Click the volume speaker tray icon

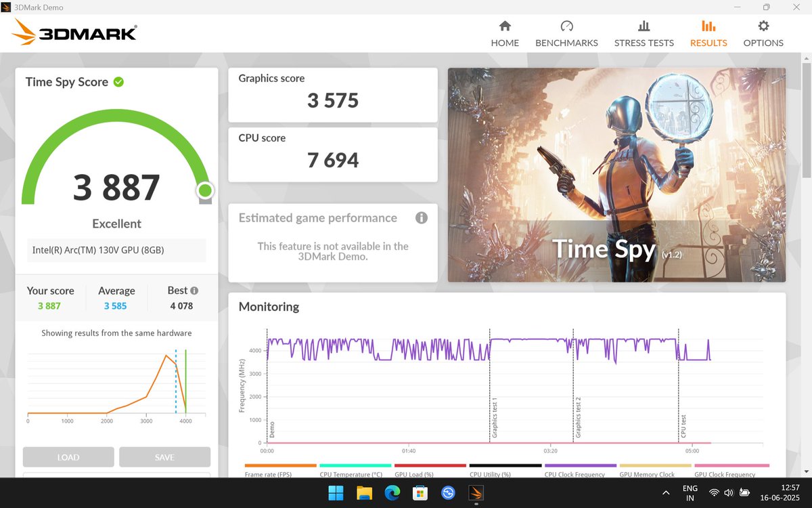729,492
